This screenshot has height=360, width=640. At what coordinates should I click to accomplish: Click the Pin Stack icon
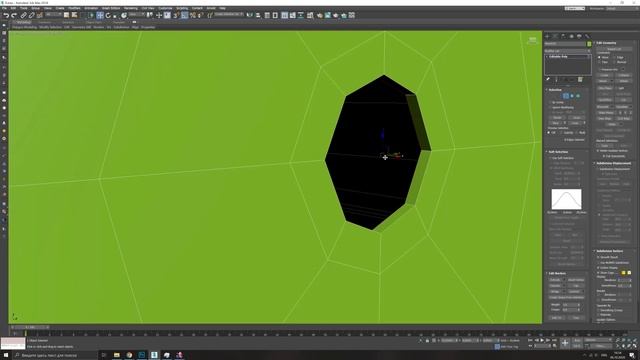coord(548,80)
